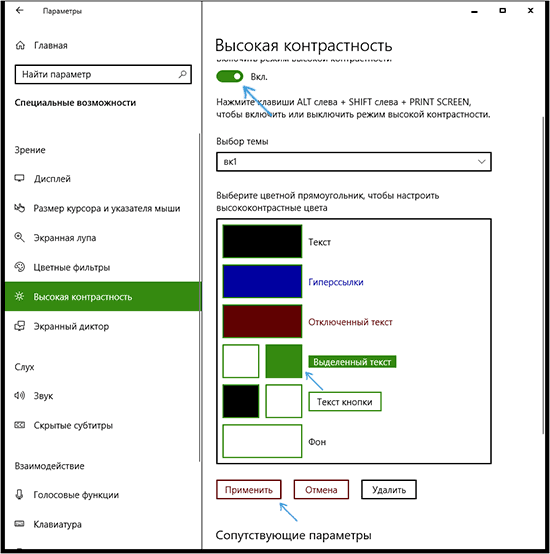Click the right pane vertical scrollbar
The image size is (550, 554).
coord(543,276)
